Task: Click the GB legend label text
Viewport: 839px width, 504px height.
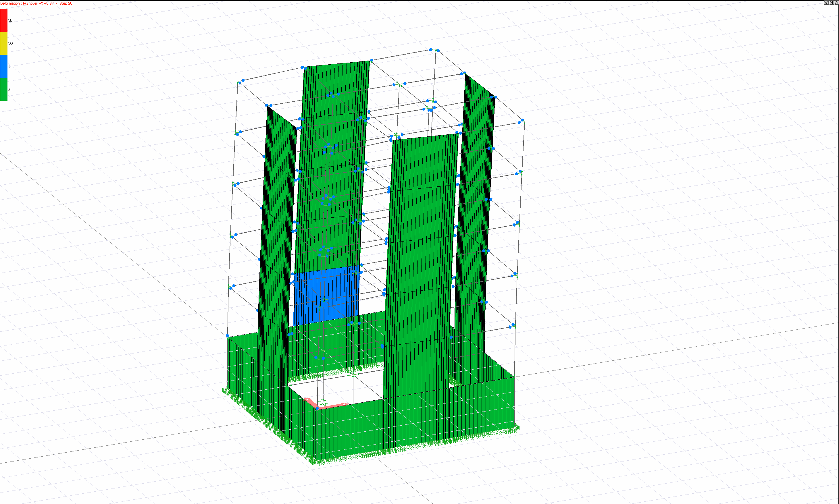Action: [10, 20]
